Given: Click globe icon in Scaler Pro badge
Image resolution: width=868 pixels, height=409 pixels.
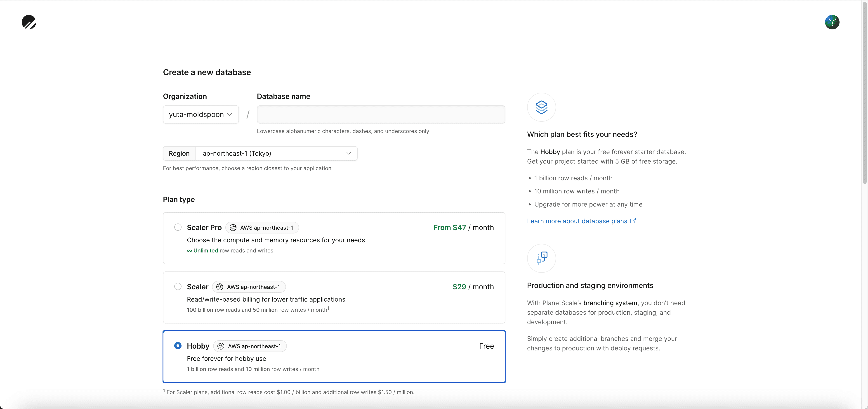Looking at the screenshot, I should point(233,228).
